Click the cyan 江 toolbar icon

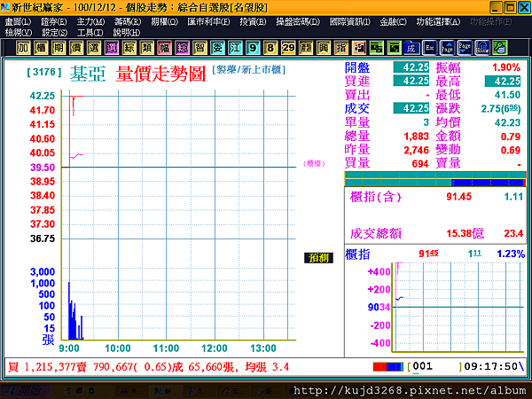[x=235, y=48]
